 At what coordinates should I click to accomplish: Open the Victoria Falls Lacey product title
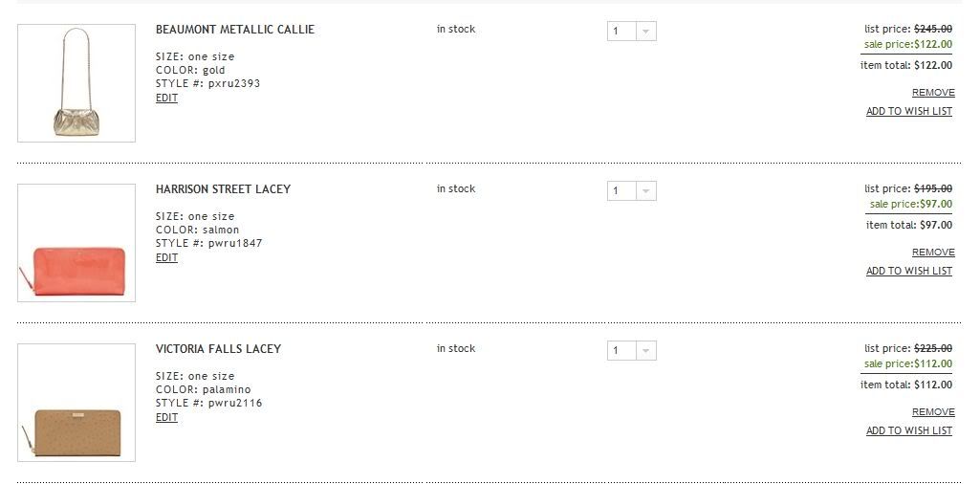pyautogui.click(x=218, y=349)
